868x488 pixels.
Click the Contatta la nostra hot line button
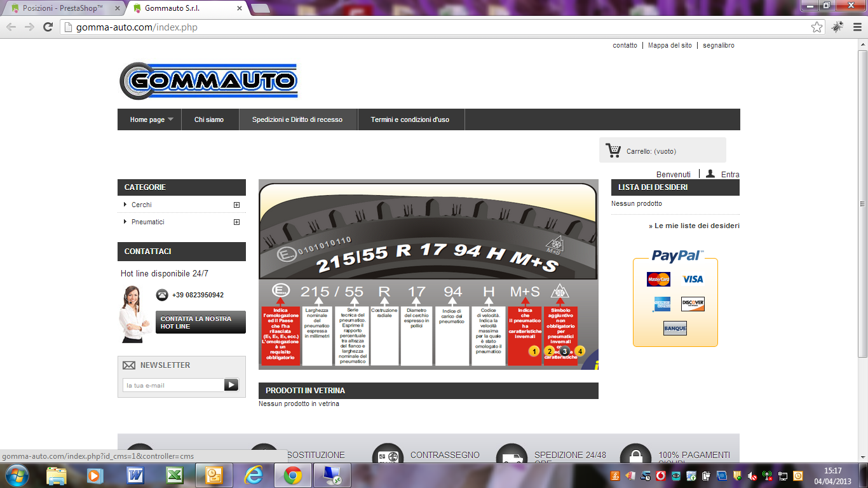click(x=201, y=322)
